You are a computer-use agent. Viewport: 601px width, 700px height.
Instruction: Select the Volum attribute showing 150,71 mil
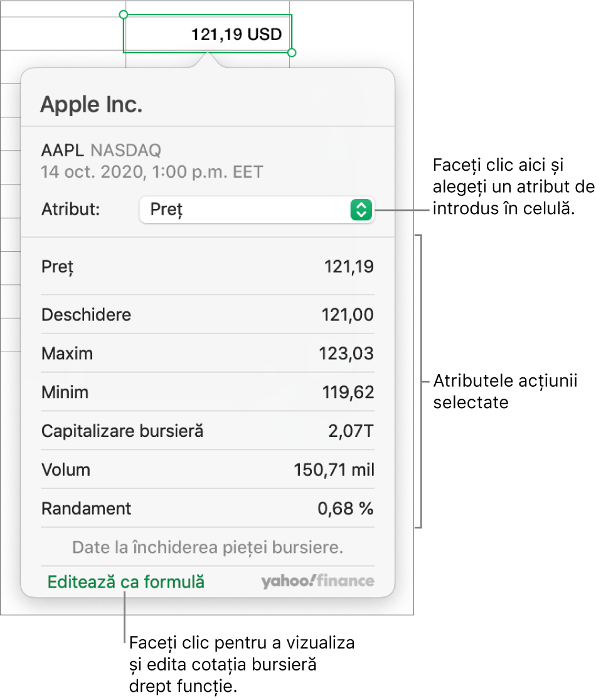207,470
